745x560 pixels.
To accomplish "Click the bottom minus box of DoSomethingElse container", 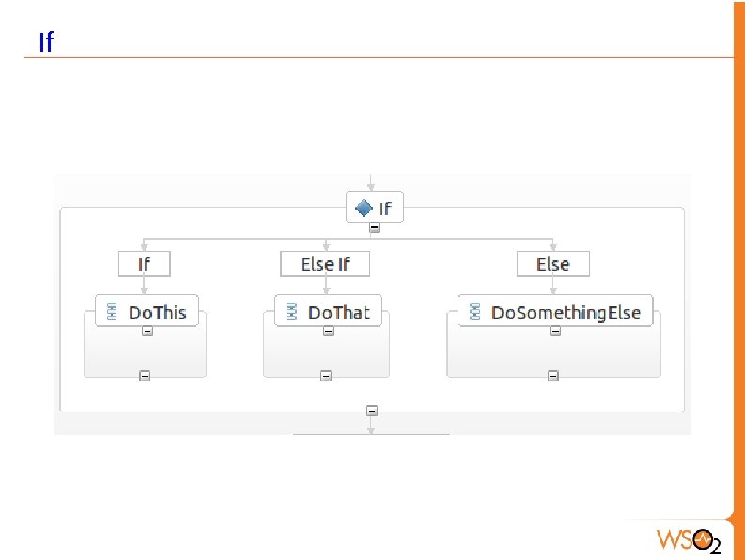I will pyautogui.click(x=552, y=376).
